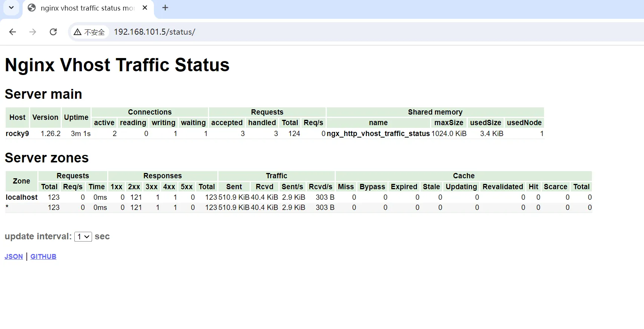Click the 'handled' column header
The image size is (644, 329).
tap(262, 122)
